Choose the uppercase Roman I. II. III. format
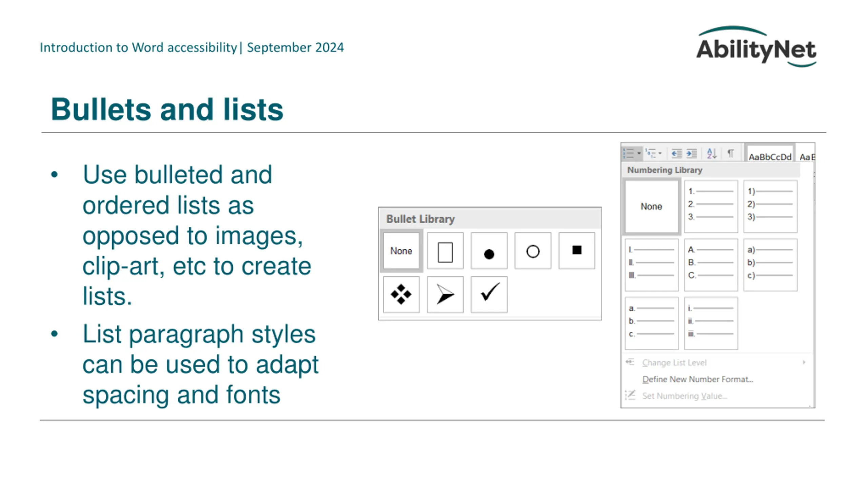Screen dimensions: 868x488 tap(651, 265)
